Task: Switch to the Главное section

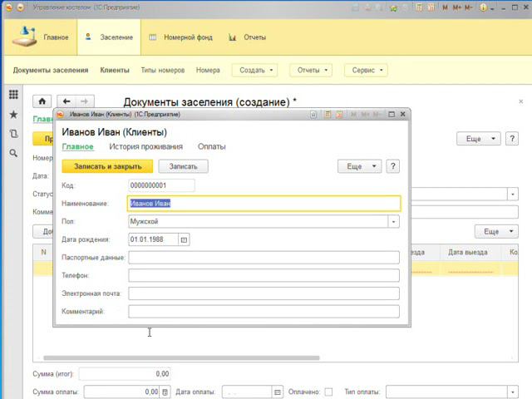Action: pos(41,37)
